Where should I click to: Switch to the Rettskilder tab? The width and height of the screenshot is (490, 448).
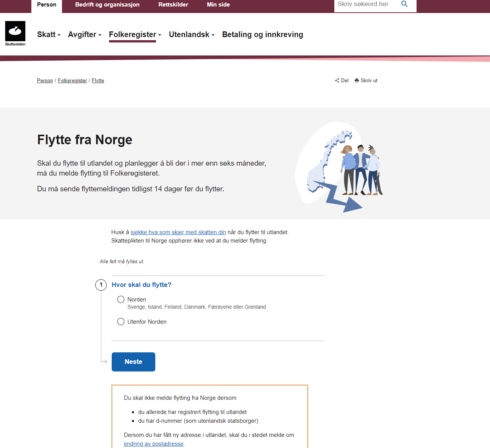(x=173, y=5)
